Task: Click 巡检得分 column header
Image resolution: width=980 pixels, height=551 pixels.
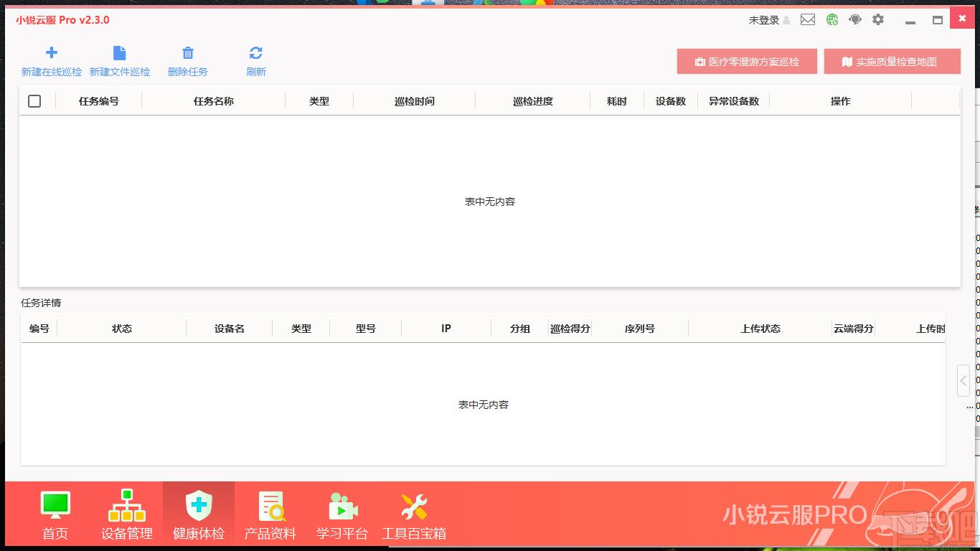Action: coord(570,329)
